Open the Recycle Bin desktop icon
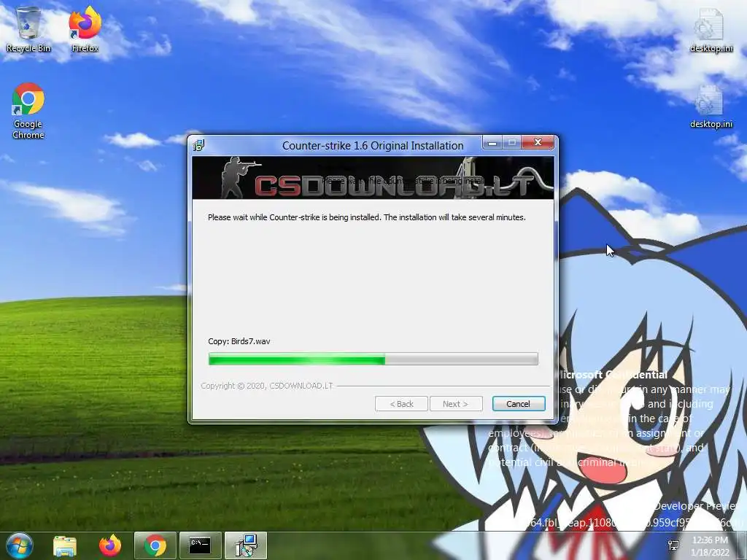This screenshot has width=747, height=560. (x=28, y=29)
